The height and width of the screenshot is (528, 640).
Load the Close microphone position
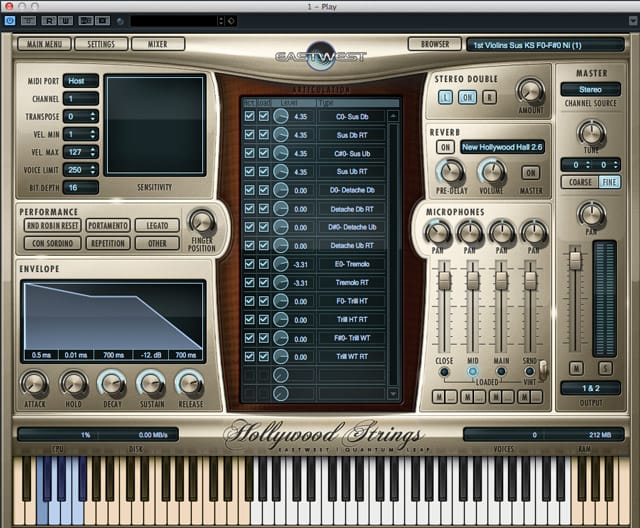point(444,371)
